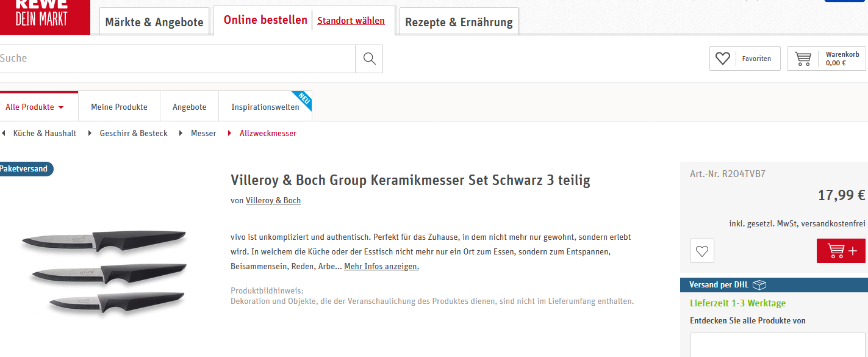Toggle product favorite heart beside cart button
868x357 pixels.
pyautogui.click(x=701, y=251)
